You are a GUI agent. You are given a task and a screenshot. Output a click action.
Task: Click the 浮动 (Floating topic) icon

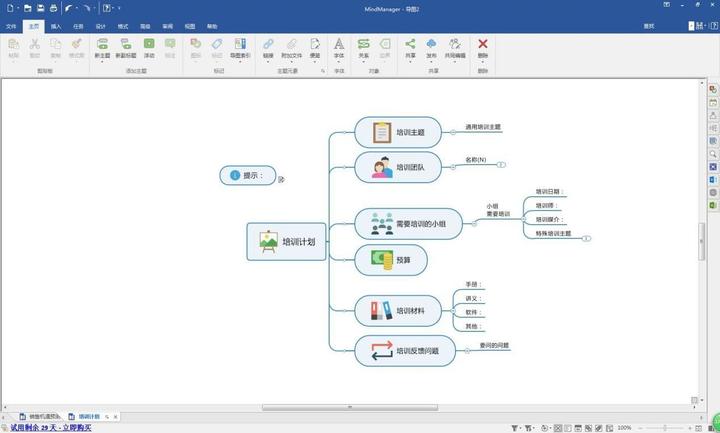pyautogui.click(x=149, y=44)
